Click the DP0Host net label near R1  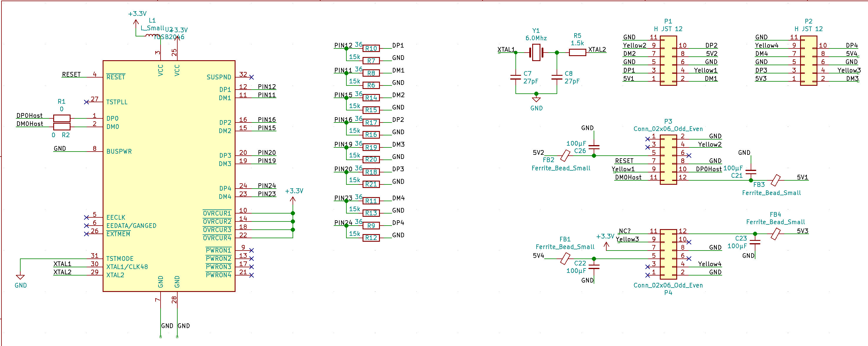(x=29, y=115)
